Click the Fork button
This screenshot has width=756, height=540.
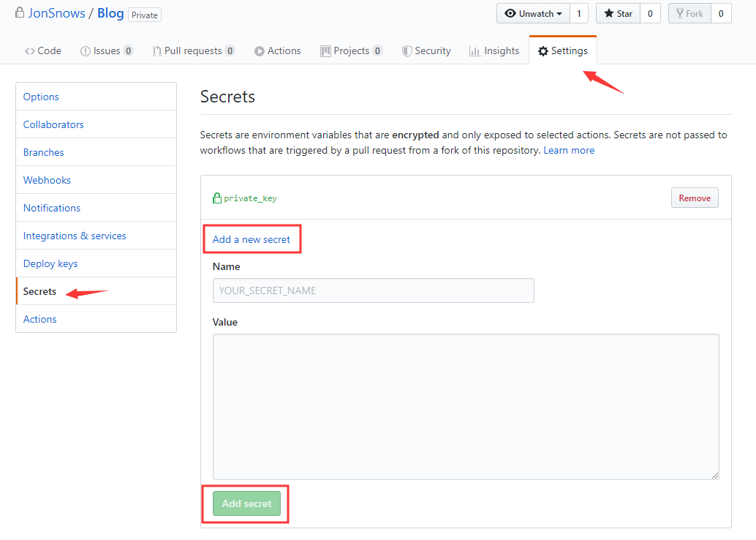[689, 14]
